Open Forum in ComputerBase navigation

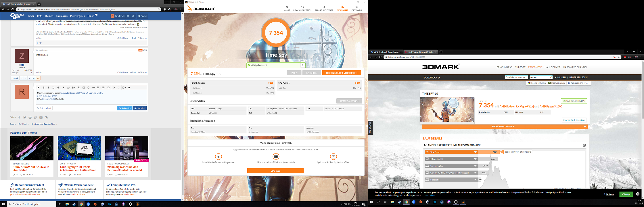[x=91, y=16]
